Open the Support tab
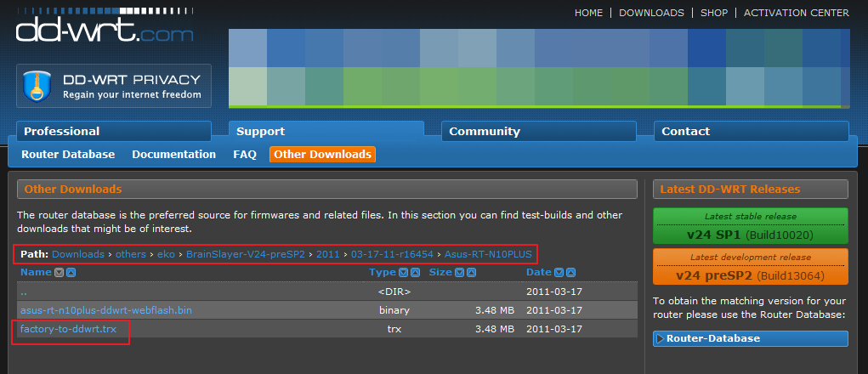The width and height of the screenshot is (868, 374). (x=326, y=131)
